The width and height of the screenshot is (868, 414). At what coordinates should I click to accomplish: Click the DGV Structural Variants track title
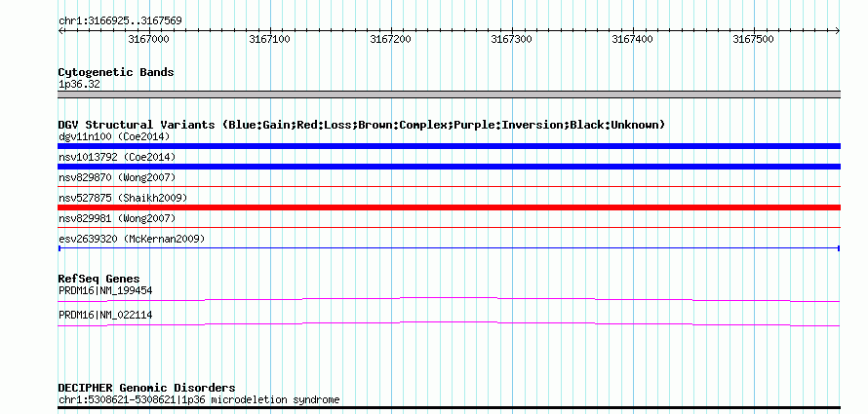click(x=362, y=125)
